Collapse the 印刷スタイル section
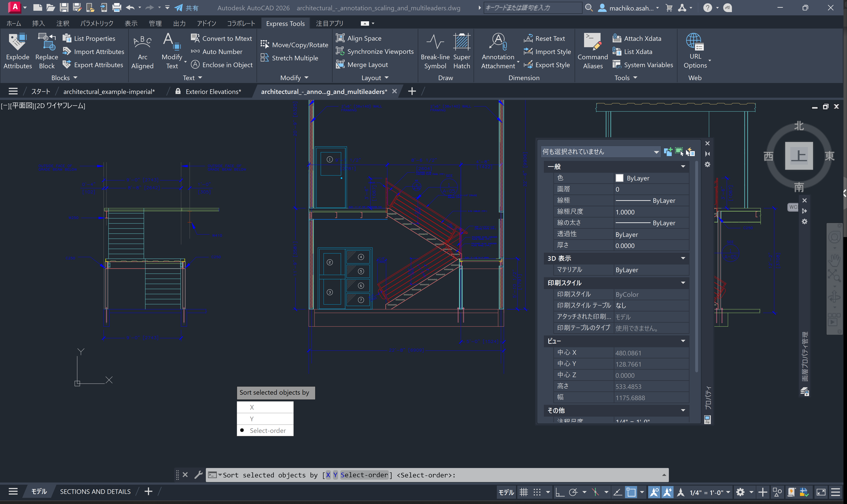The height and width of the screenshot is (504, 847). click(683, 283)
